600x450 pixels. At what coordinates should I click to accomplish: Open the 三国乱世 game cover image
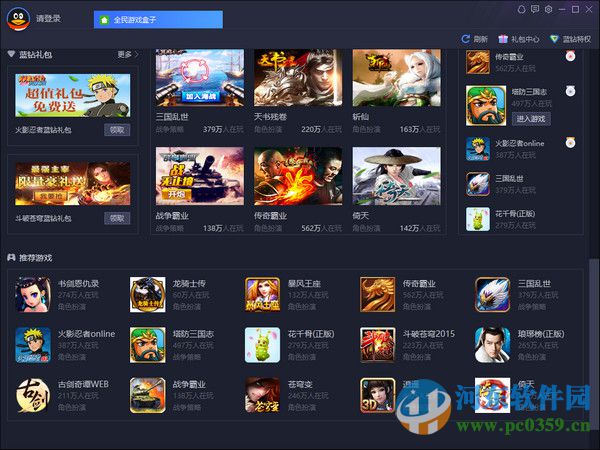pos(200,78)
